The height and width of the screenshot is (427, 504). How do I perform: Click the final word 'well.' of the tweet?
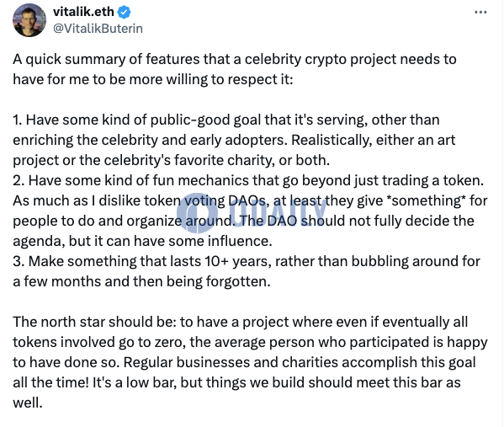point(28,403)
